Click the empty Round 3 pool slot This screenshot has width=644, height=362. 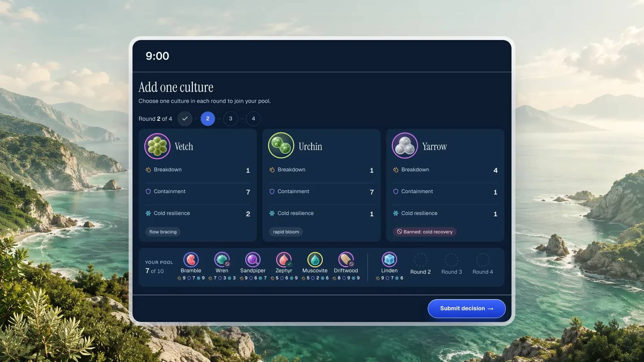(x=451, y=260)
